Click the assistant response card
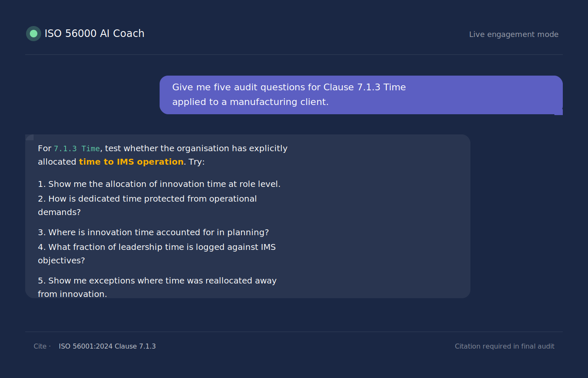588x378 pixels. [x=248, y=215]
